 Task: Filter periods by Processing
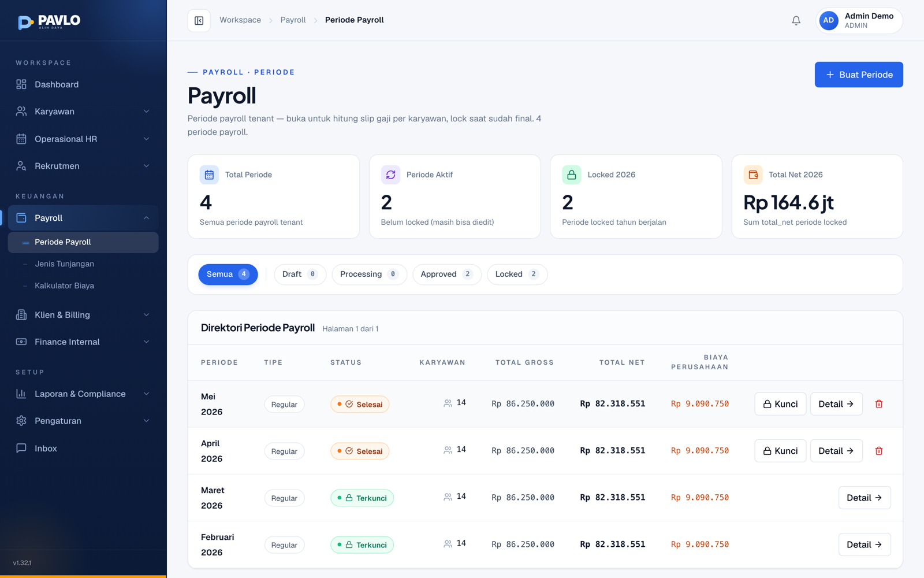[370, 275]
